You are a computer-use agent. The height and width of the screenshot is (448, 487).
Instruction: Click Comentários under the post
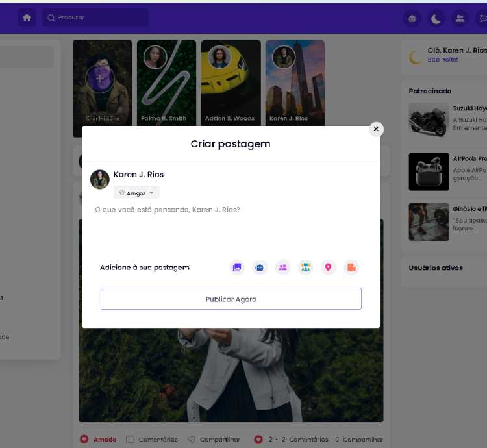tap(152, 439)
